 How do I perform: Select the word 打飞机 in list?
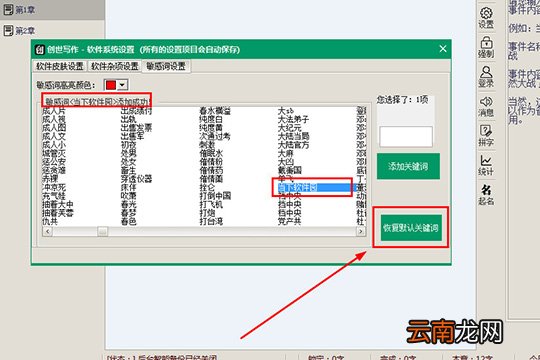tap(211, 204)
